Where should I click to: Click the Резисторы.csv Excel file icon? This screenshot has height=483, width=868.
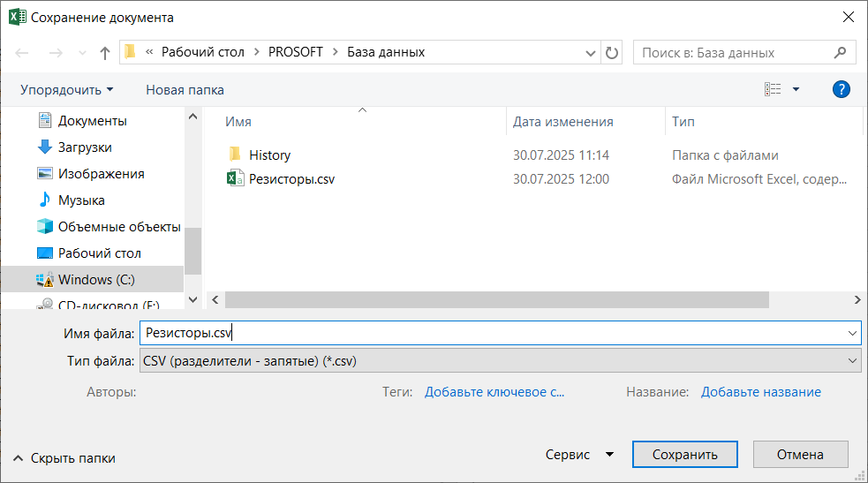click(235, 178)
